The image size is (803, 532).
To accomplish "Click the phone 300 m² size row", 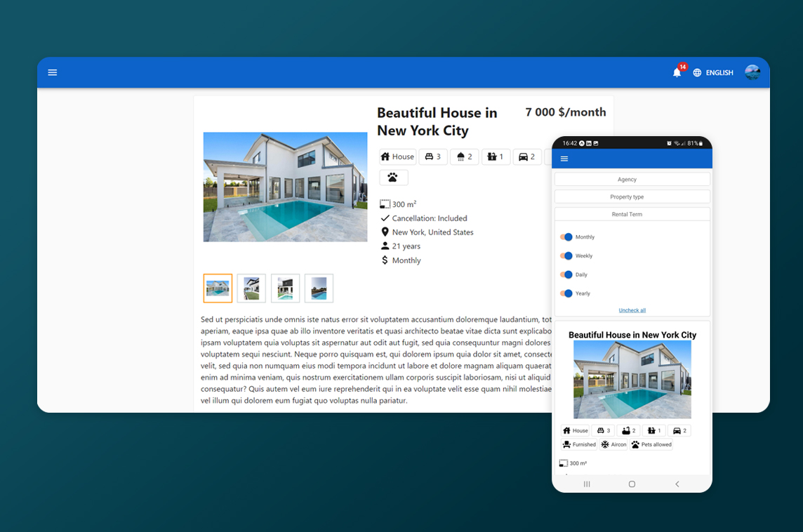I will pos(573,463).
